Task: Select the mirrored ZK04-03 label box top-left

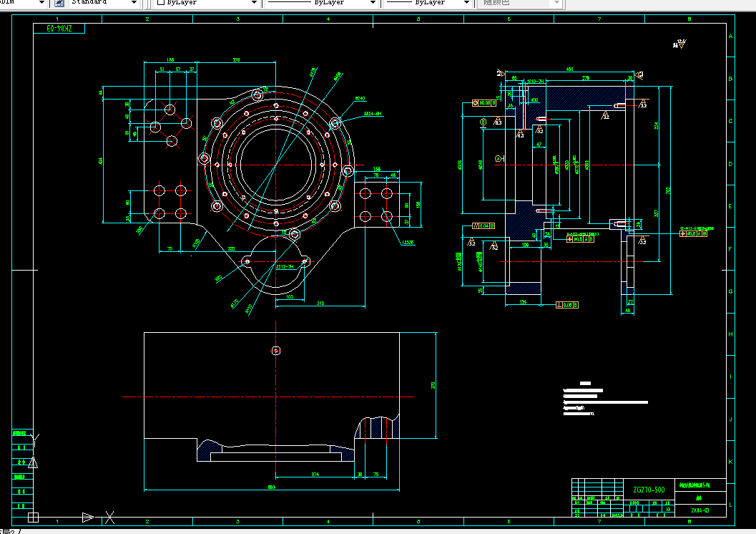Action: click(x=59, y=29)
